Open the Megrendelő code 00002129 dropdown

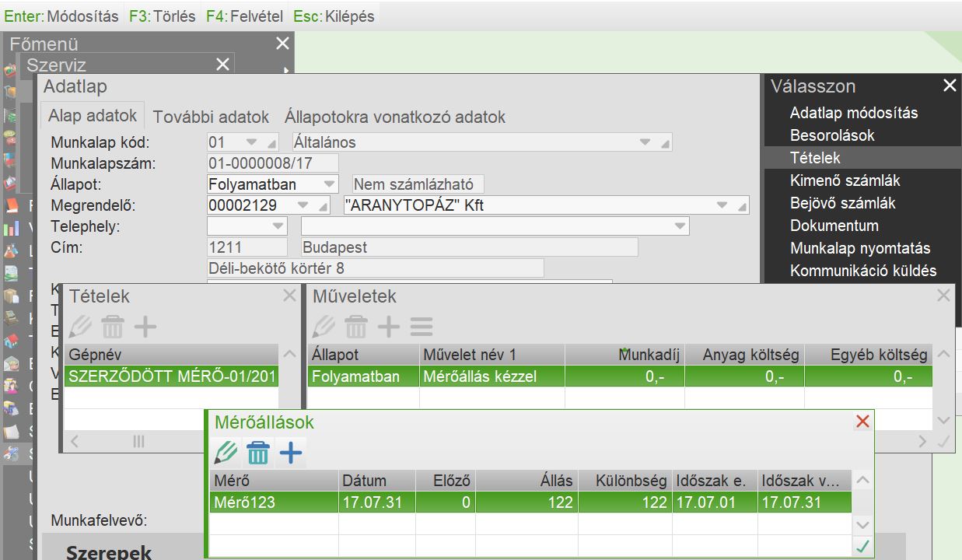coord(304,205)
